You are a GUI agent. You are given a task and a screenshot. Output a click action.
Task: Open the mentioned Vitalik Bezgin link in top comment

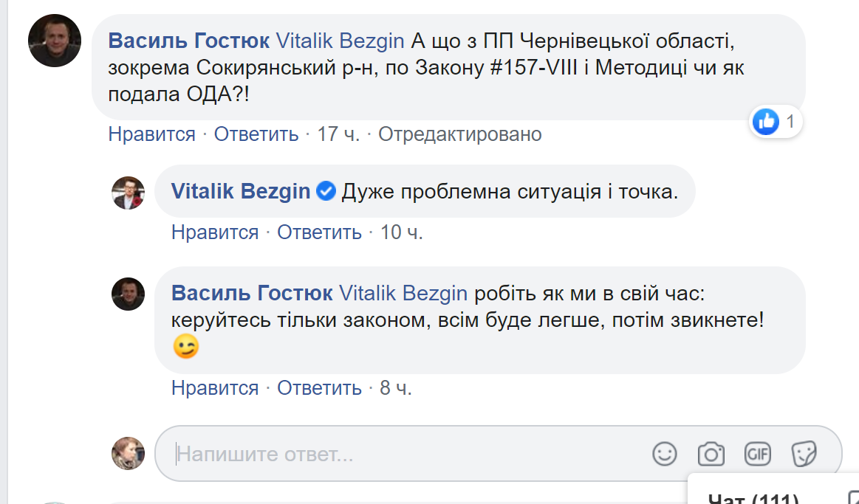coord(340,38)
